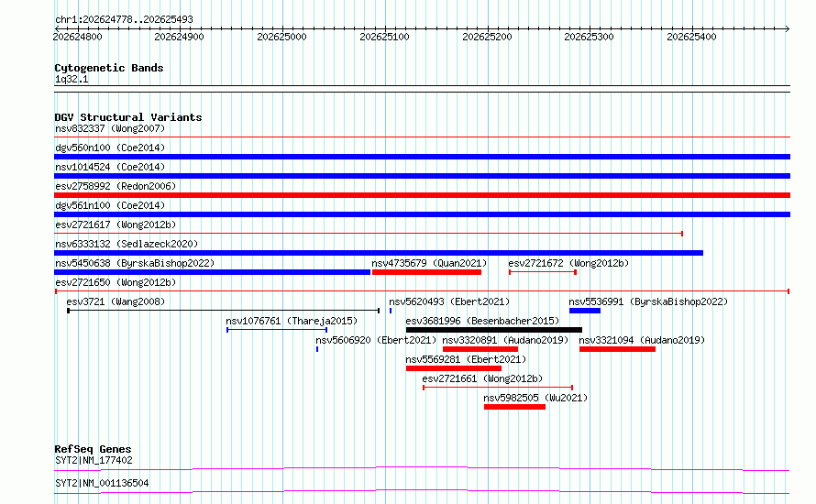Select the nsv3321094 (Audano2019) red bar
This screenshot has height=504, width=816.
coord(617,349)
